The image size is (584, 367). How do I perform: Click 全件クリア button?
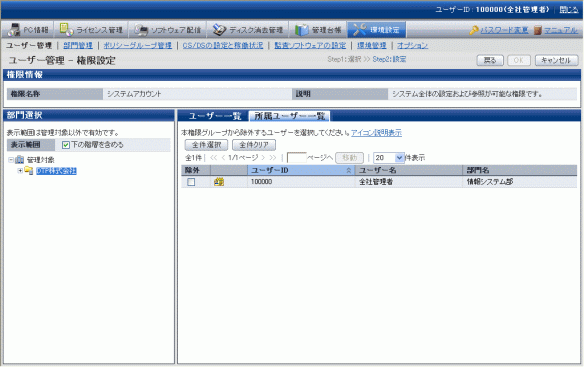(x=254, y=145)
